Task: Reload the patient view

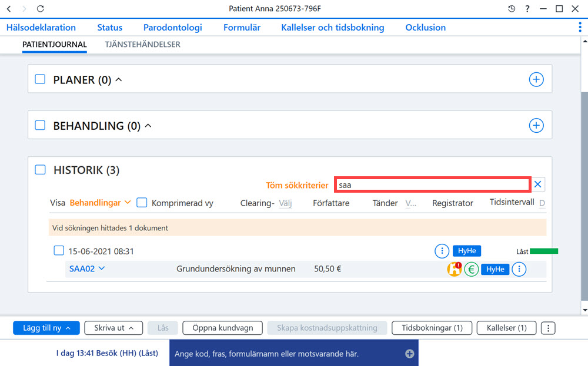Action: click(41, 9)
